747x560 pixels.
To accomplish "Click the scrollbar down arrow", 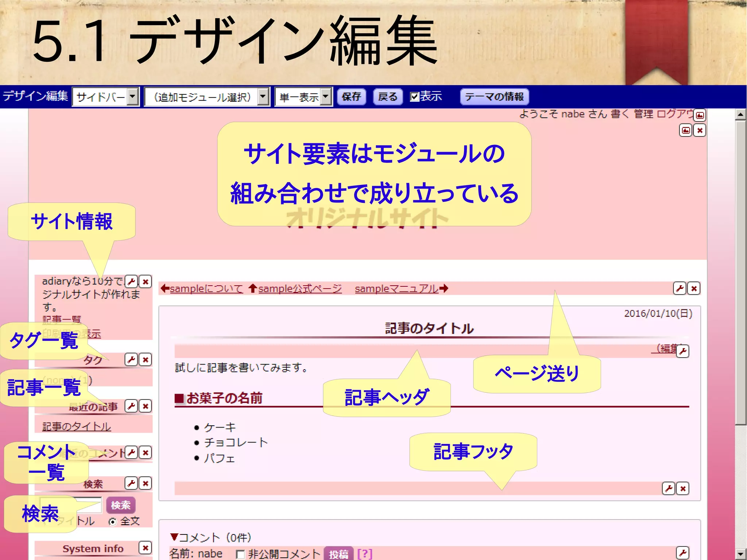I will (740, 554).
